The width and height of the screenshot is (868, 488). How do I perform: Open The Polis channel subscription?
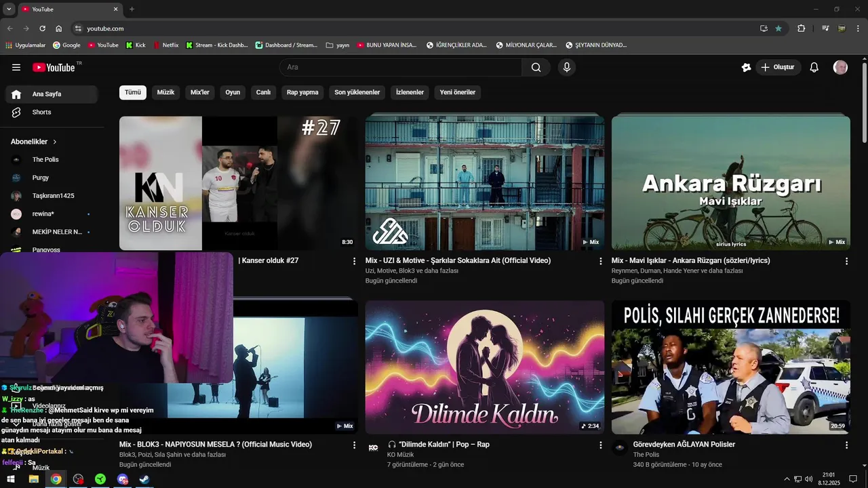coord(52,159)
